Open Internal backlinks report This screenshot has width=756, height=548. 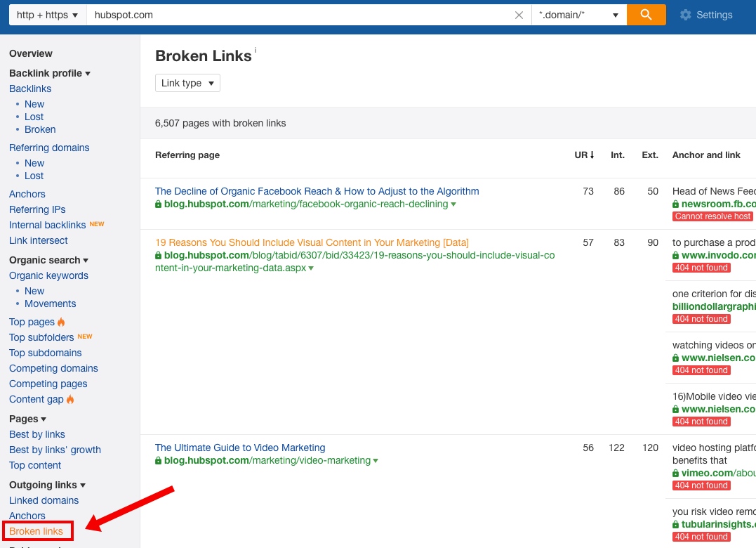[47, 225]
